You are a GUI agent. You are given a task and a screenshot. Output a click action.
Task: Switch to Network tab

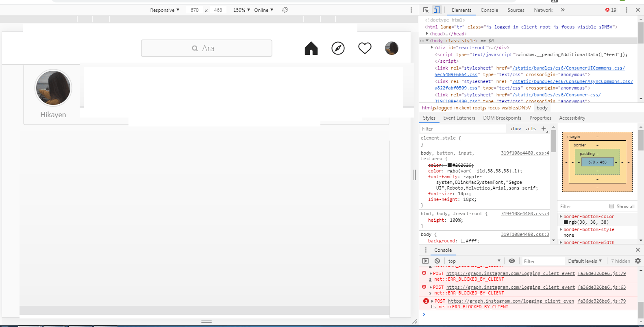(543, 10)
